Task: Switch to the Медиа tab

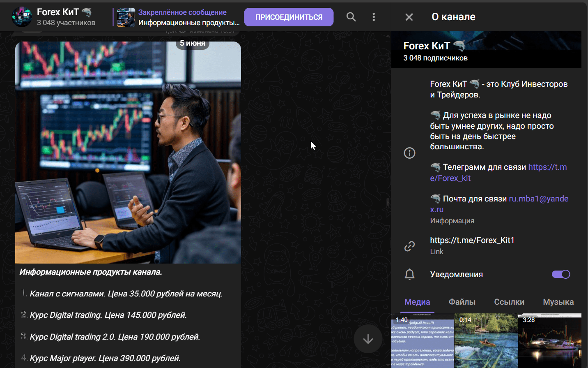Action: click(x=417, y=302)
